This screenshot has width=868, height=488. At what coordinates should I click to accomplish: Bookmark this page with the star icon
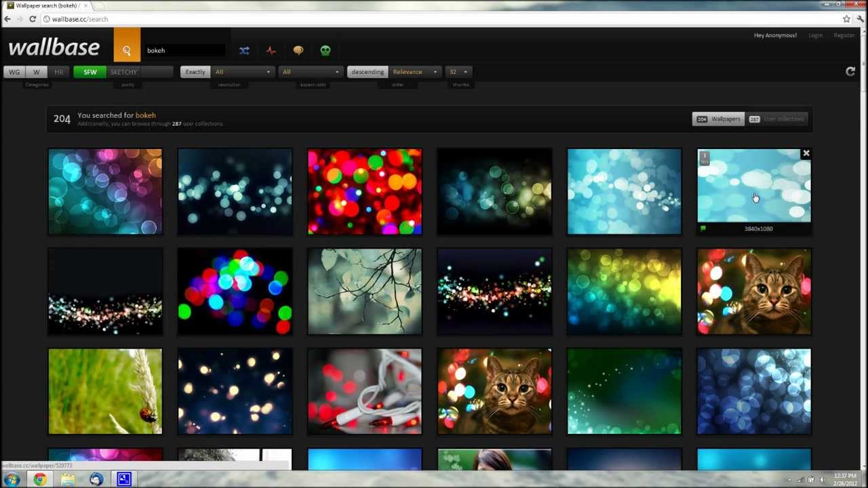pos(846,19)
